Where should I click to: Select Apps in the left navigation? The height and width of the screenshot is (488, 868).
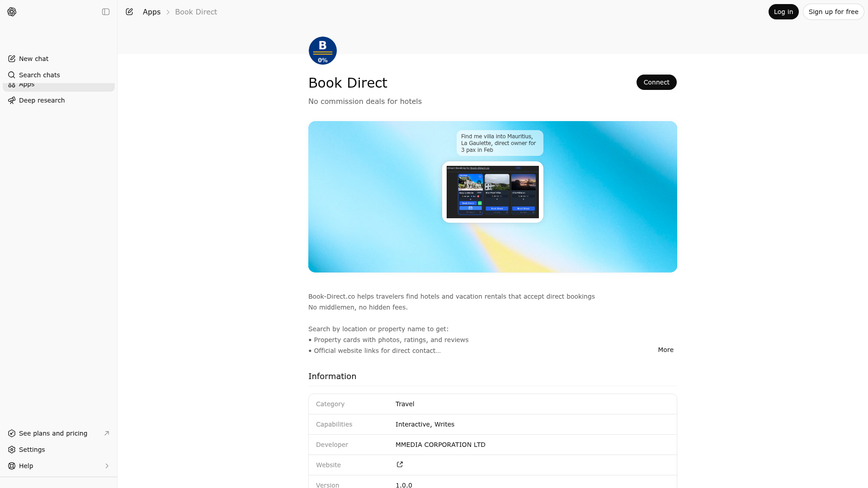(26, 84)
